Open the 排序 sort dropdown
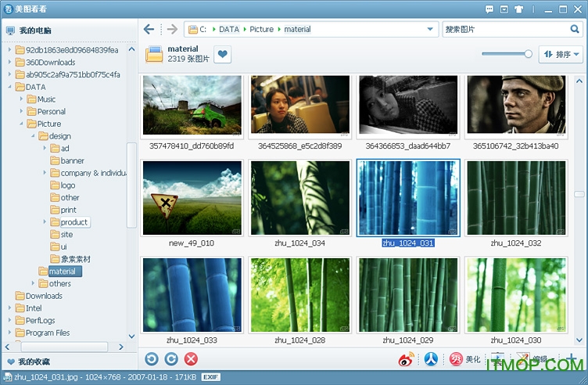The height and width of the screenshot is (385, 588). [x=561, y=55]
